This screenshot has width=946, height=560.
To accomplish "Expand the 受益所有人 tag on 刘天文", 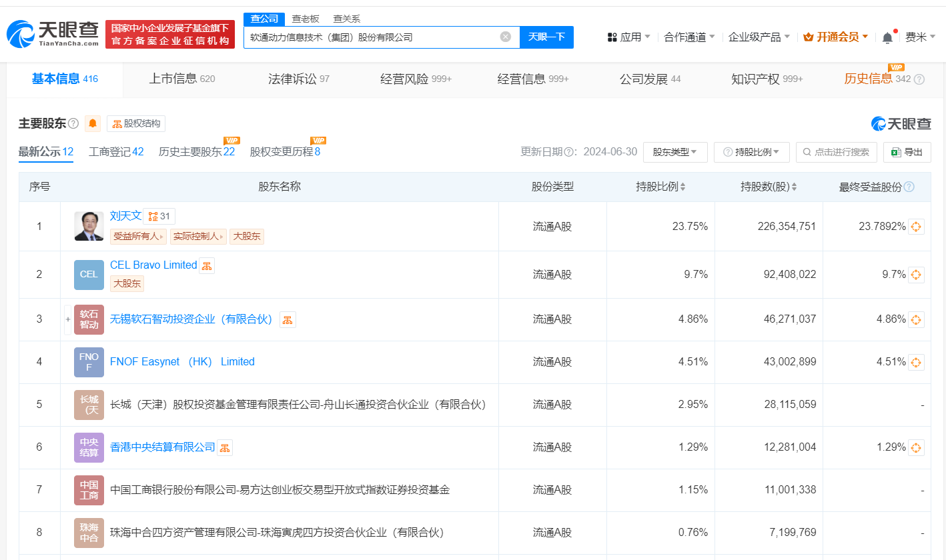I will point(139,236).
